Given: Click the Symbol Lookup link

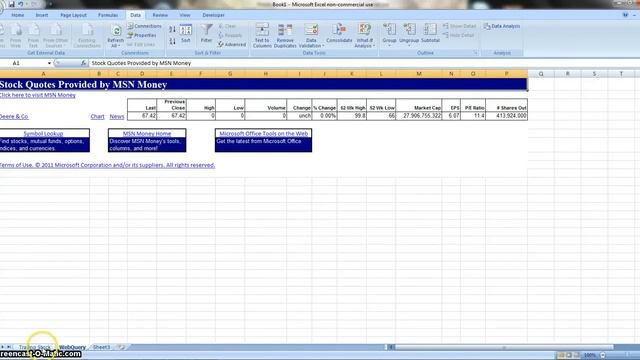Looking at the screenshot, I should (43, 133).
